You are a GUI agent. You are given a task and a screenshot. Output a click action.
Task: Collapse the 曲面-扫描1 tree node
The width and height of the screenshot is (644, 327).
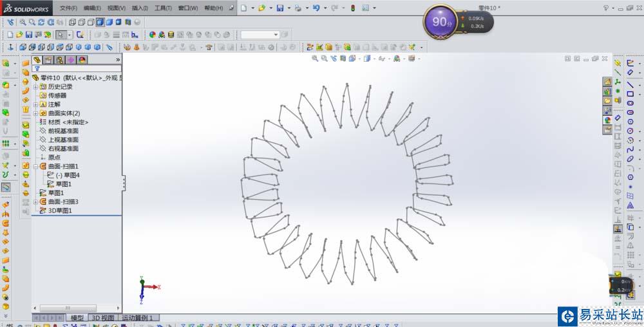[35, 166]
